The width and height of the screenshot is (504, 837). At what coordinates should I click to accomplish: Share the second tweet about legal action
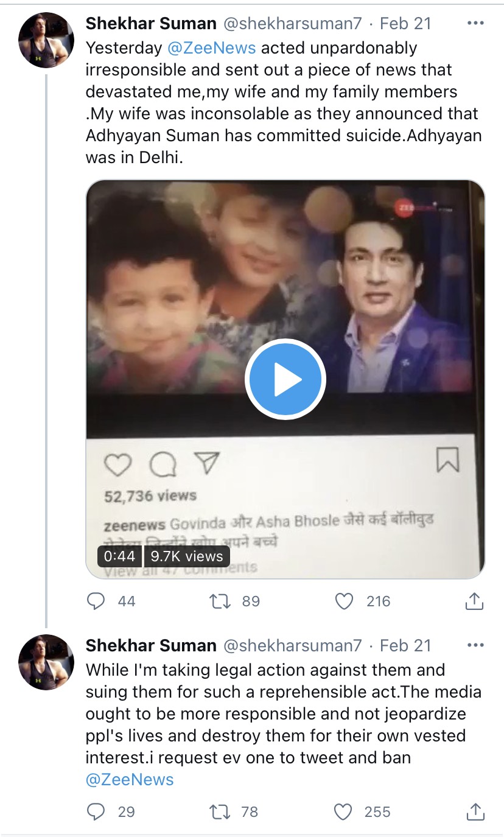coord(474,811)
